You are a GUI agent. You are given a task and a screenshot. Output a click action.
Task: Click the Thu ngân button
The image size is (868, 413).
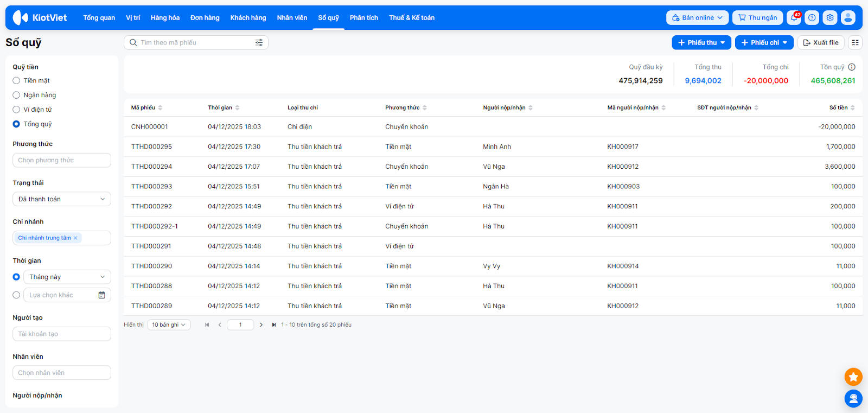click(757, 18)
